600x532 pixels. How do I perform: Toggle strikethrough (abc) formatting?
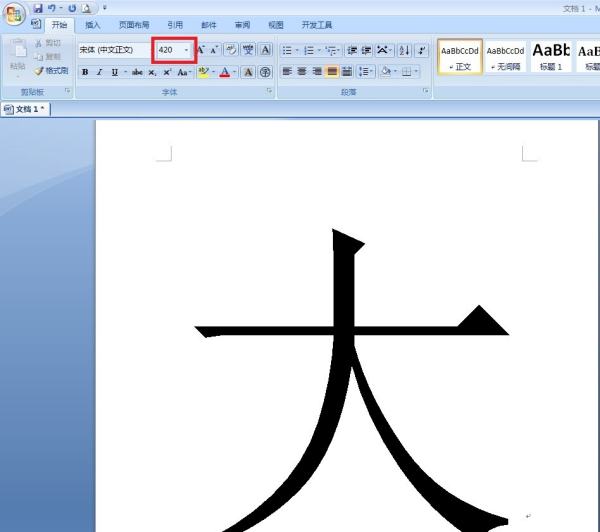pos(137,72)
